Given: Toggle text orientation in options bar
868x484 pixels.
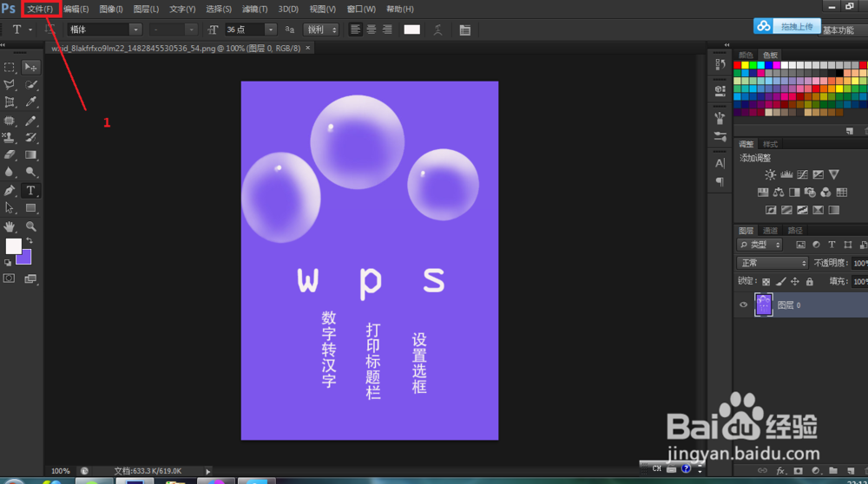Looking at the screenshot, I should point(50,29).
